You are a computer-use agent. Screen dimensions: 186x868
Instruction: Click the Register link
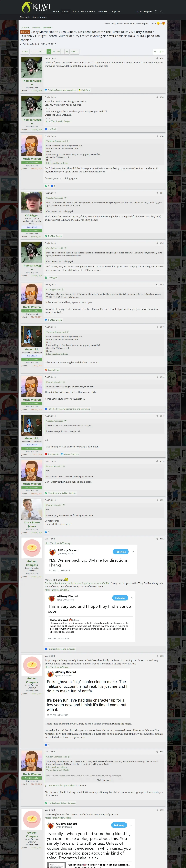[148, 11]
